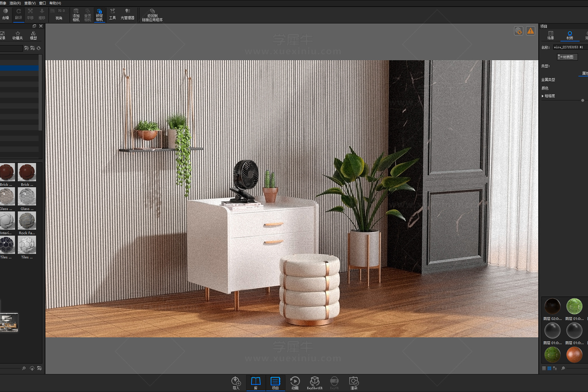Open the 光管理器 light manager
This screenshot has width=588, height=392.
tap(127, 14)
